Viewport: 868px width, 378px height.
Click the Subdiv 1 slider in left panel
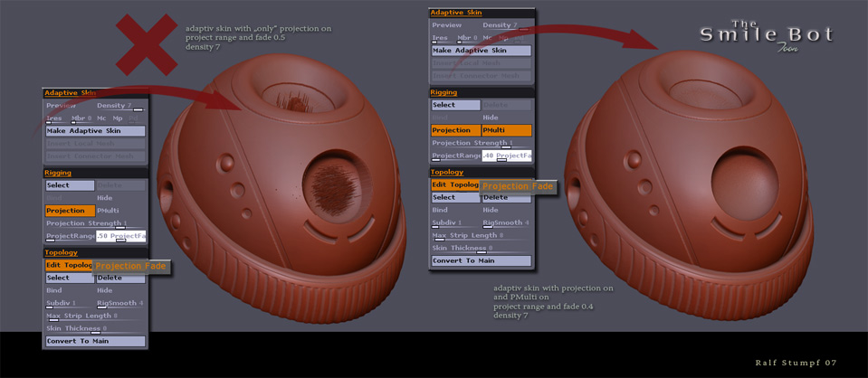pos(70,303)
